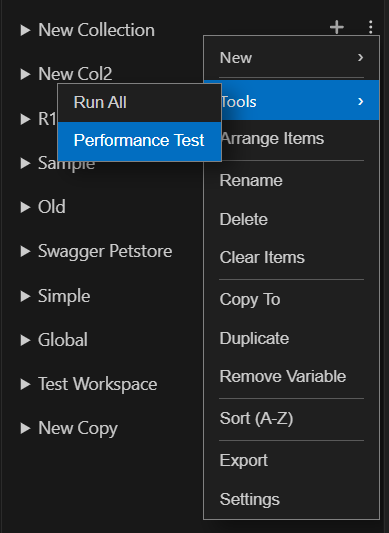Click the chevron on the New entry

tap(360, 57)
